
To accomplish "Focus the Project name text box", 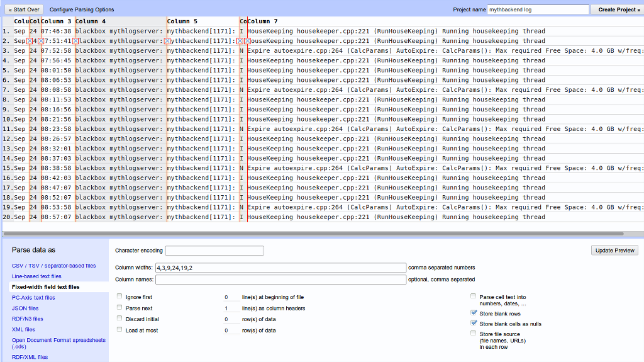I will point(538,10).
